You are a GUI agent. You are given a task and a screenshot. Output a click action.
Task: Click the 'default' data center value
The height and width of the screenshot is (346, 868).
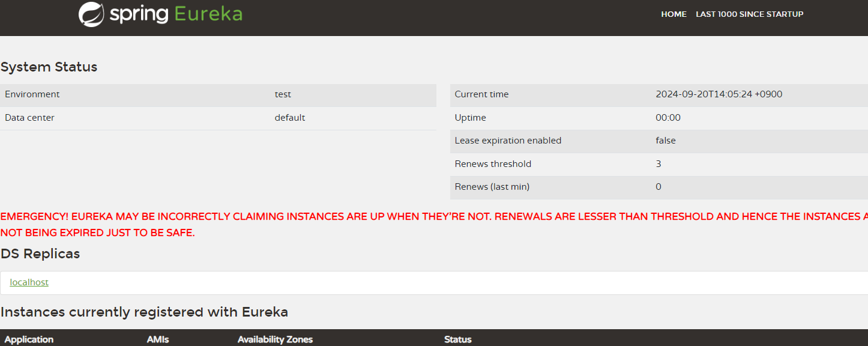290,118
